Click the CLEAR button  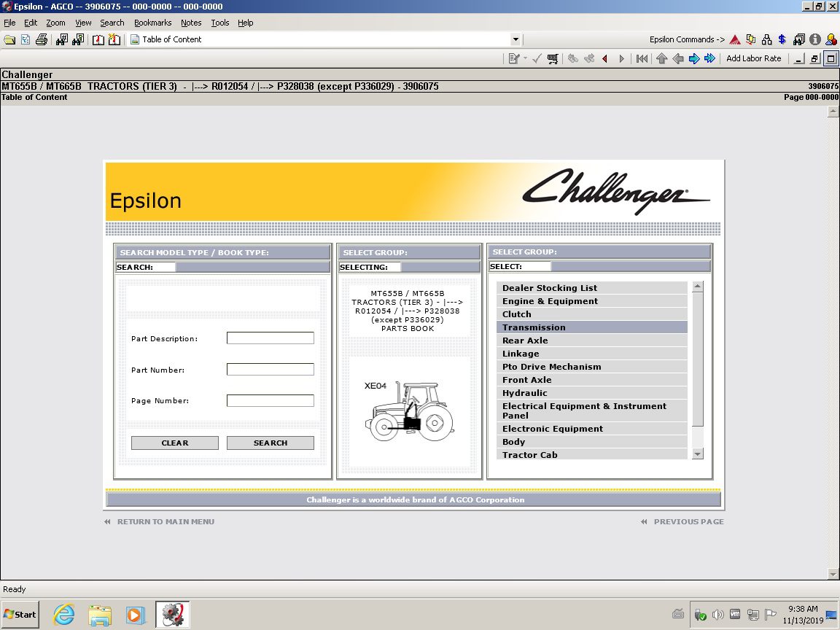pos(175,443)
